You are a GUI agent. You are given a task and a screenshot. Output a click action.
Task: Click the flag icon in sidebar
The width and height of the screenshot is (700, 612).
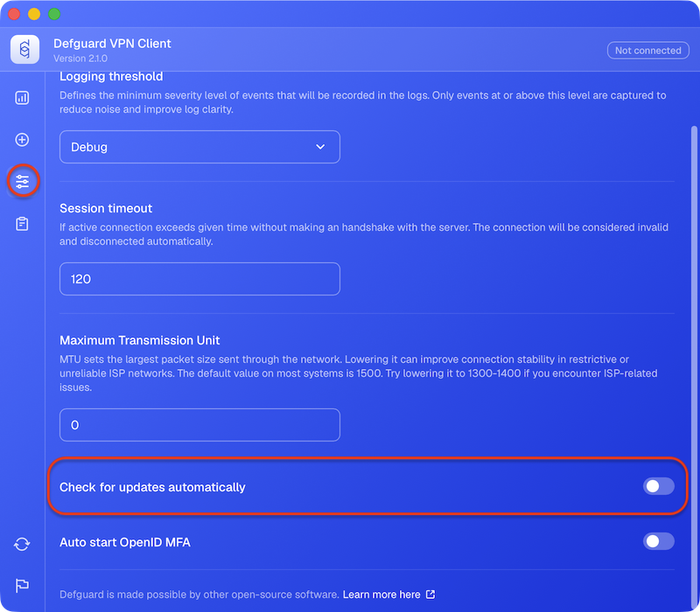pos(22,585)
